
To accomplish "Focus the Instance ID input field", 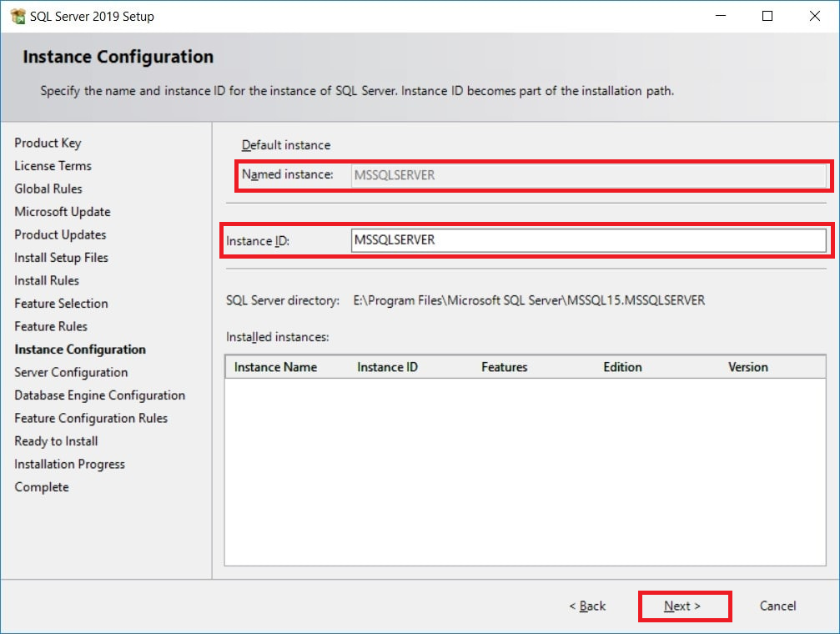I will 588,240.
